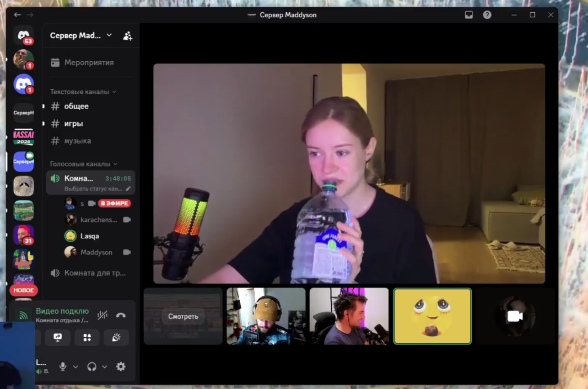
Task: Select the blue СерверM server icon
Action: (x=23, y=161)
